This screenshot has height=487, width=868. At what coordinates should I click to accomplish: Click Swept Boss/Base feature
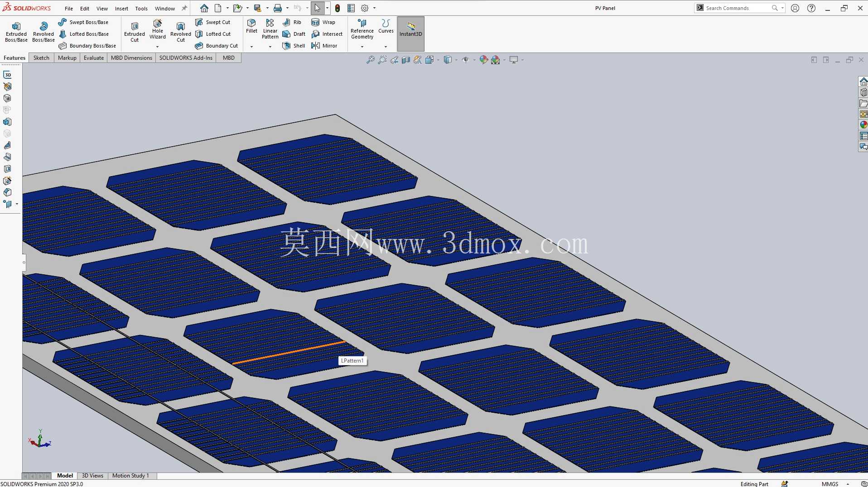pos(83,22)
